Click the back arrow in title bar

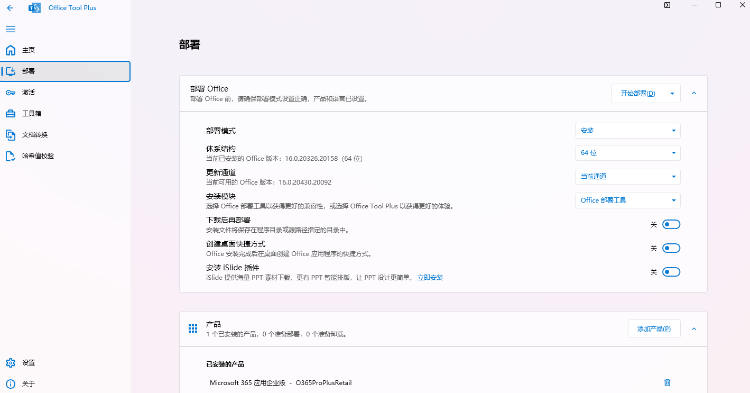[10, 8]
